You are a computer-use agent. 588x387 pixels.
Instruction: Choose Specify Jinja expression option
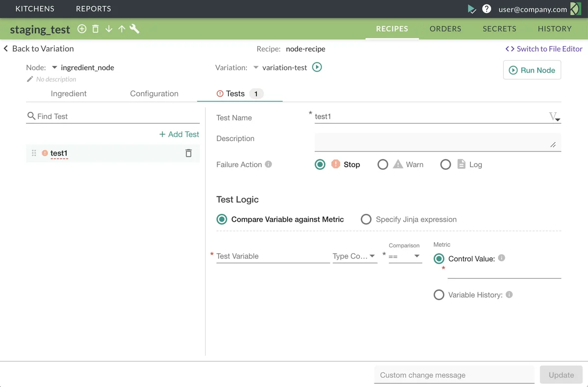pyautogui.click(x=366, y=219)
